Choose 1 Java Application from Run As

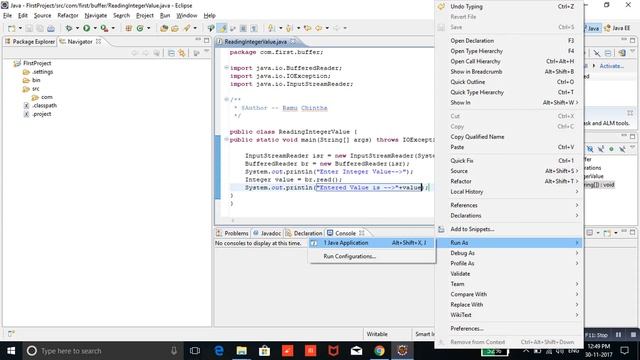point(372,243)
